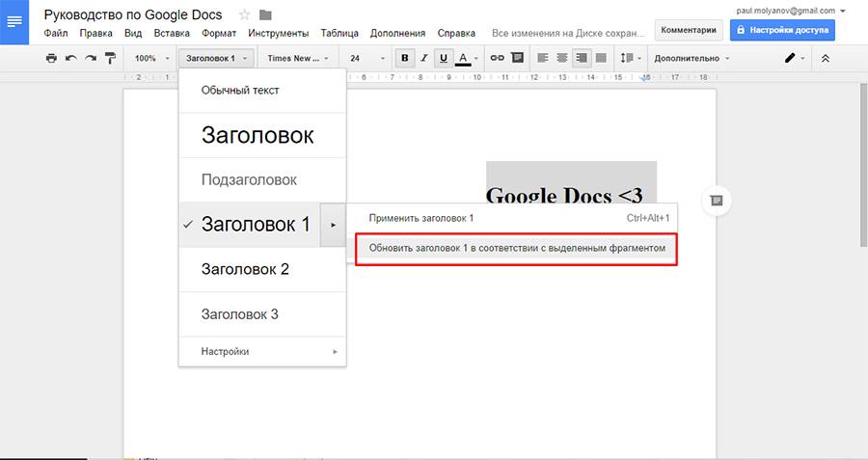Toggle bold formatting
The height and width of the screenshot is (460, 868).
pos(405,58)
